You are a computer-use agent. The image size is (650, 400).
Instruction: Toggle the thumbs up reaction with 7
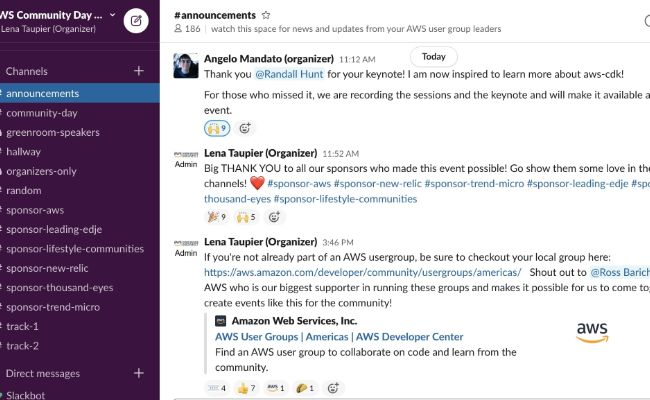[246, 388]
